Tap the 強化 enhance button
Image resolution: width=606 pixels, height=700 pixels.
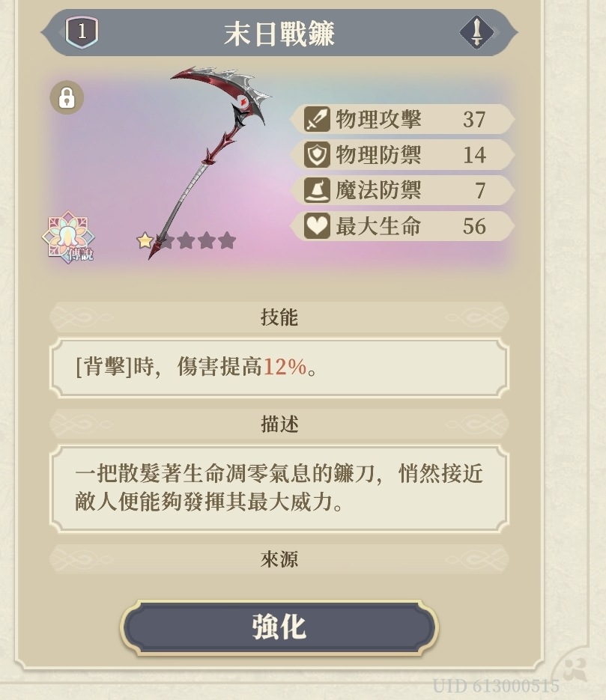pyautogui.click(x=279, y=627)
